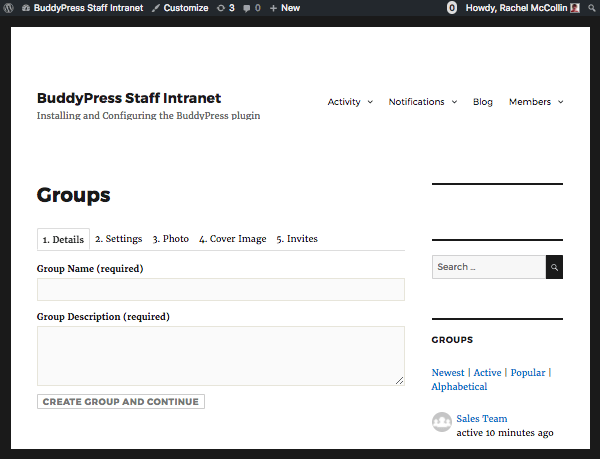Open the Notifications navigation item
This screenshot has width=600, height=459.
click(x=416, y=102)
